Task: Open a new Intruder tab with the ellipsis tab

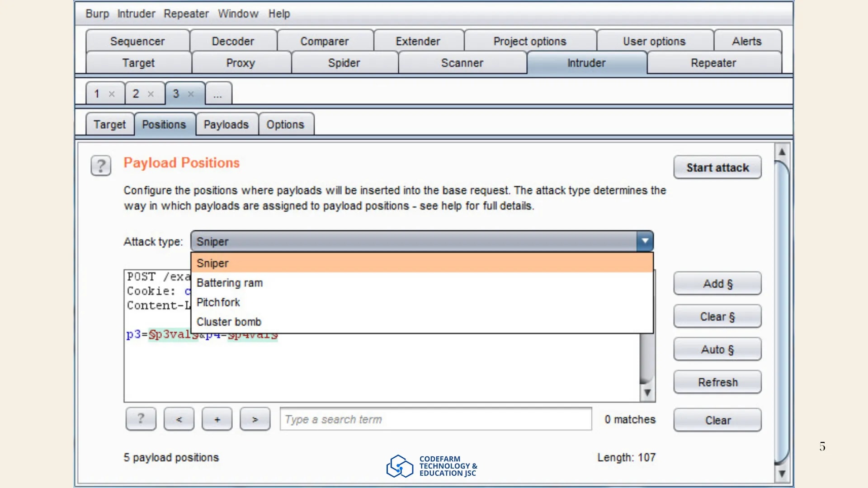Action: point(218,94)
